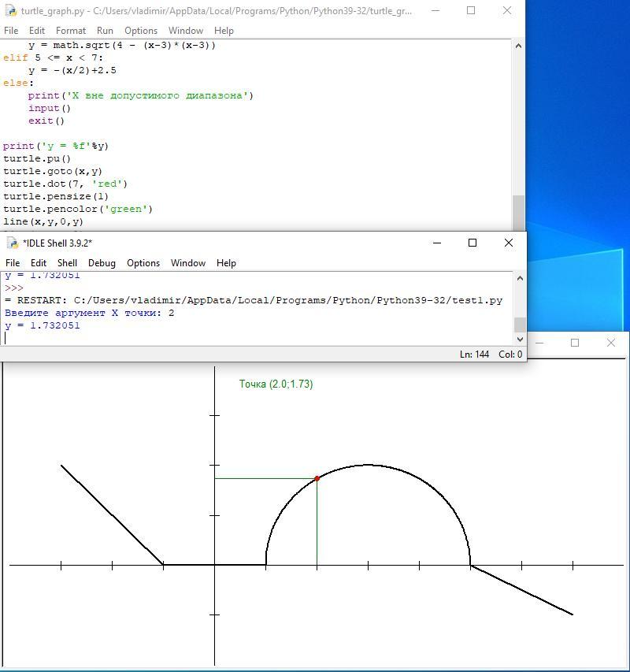This screenshot has height=672, width=630.
Task: Minimize the turtle_graph.py editor window
Action: [x=435, y=10]
